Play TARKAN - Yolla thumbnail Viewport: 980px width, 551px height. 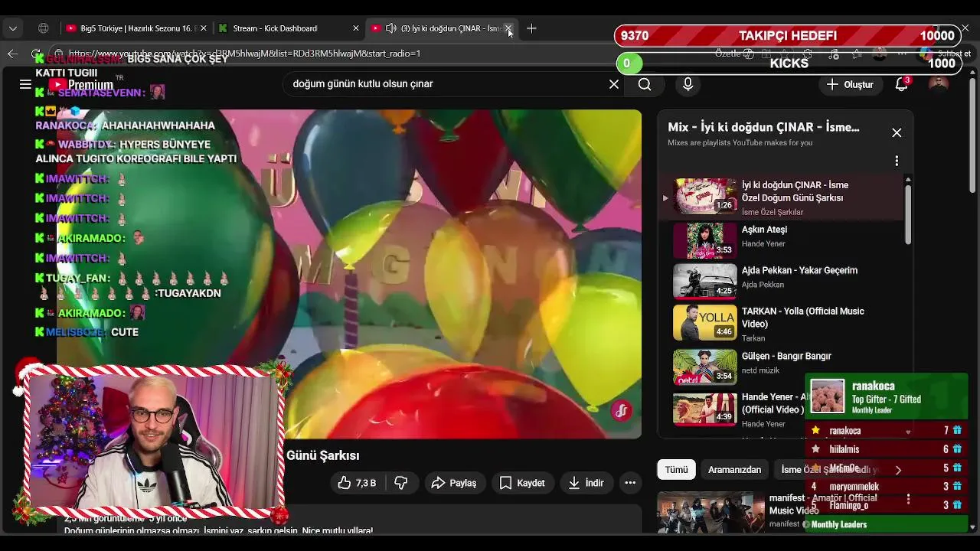pyautogui.click(x=704, y=322)
